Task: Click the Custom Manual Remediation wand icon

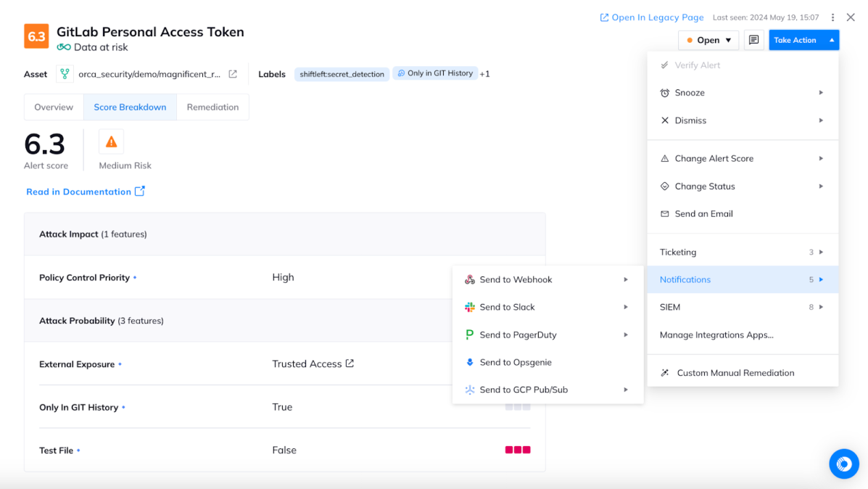Action: [665, 373]
